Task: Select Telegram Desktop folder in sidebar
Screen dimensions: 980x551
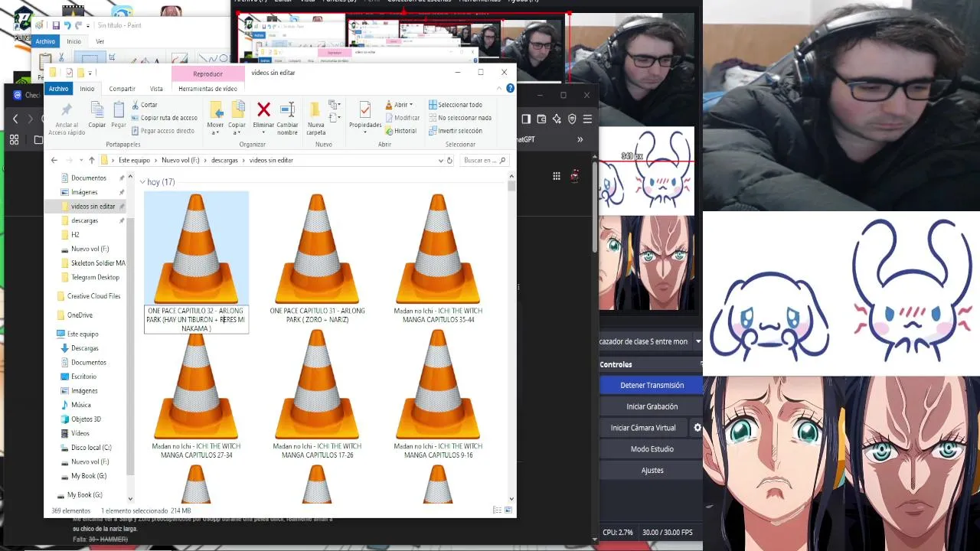Action: [x=95, y=277]
